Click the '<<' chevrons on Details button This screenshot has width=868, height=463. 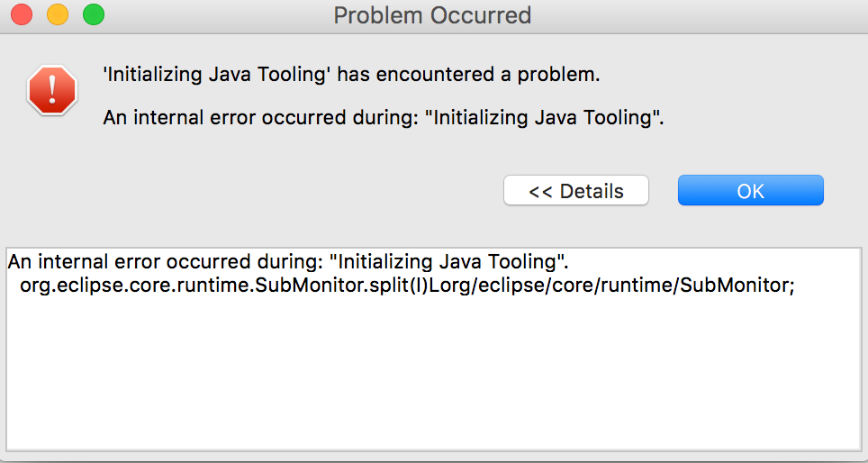(x=541, y=192)
